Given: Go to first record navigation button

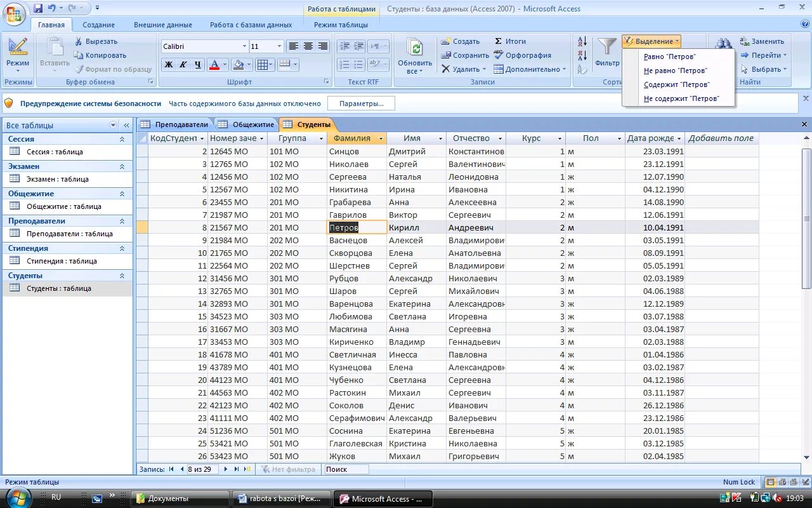Looking at the screenshot, I should [171, 469].
